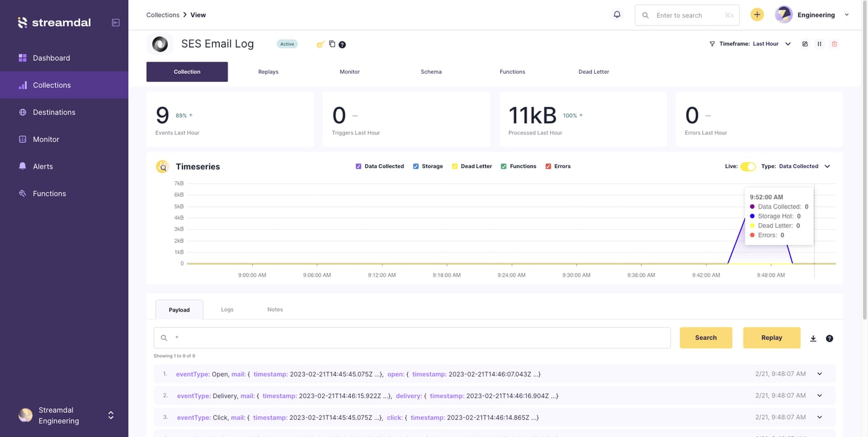Collapse the sidebar panel icon
Screen dimensions: 868x437
(x=116, y=22)
